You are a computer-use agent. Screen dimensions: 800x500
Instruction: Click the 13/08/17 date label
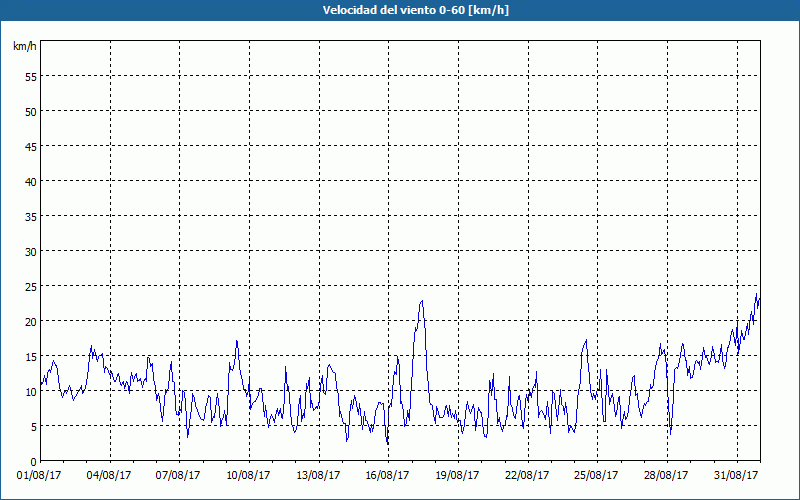point(318,476)
